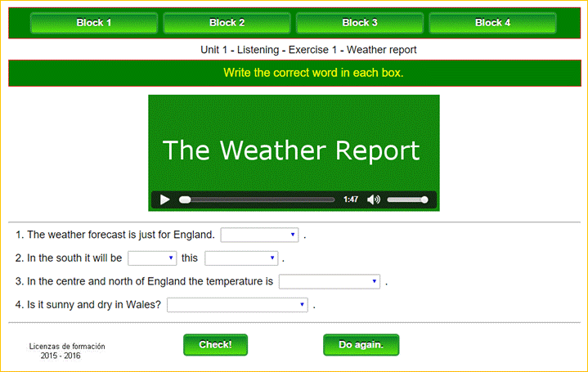
Task: Play the weather report audio
Action: coord(164,199)
